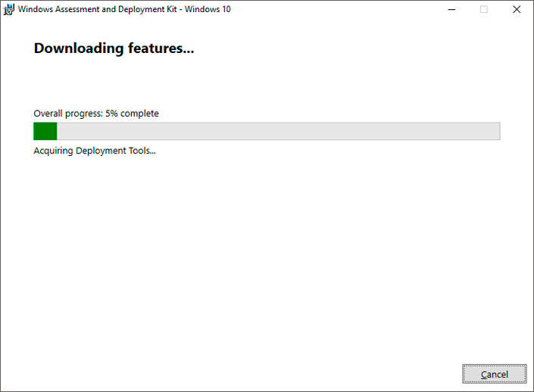Click the disabled maximize button
Image resolution: width=534 pixels, height=392 pixels.
(x=484, y=10)
